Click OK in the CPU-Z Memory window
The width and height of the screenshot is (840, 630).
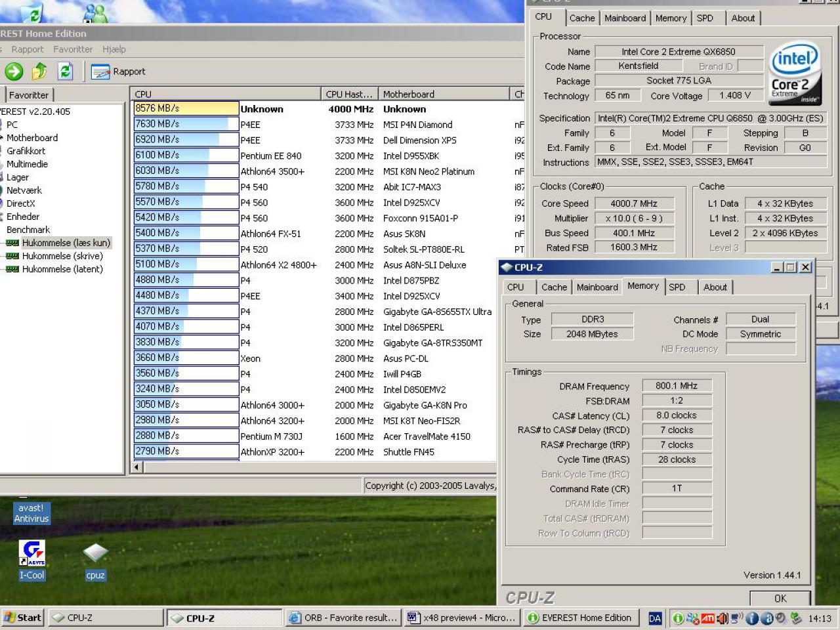[780, 598]
